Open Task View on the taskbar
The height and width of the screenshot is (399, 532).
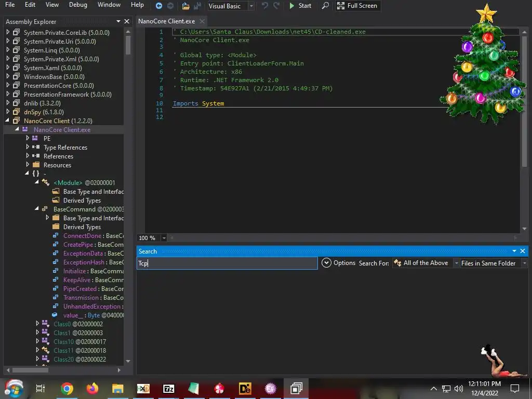[x=41, y=389]
